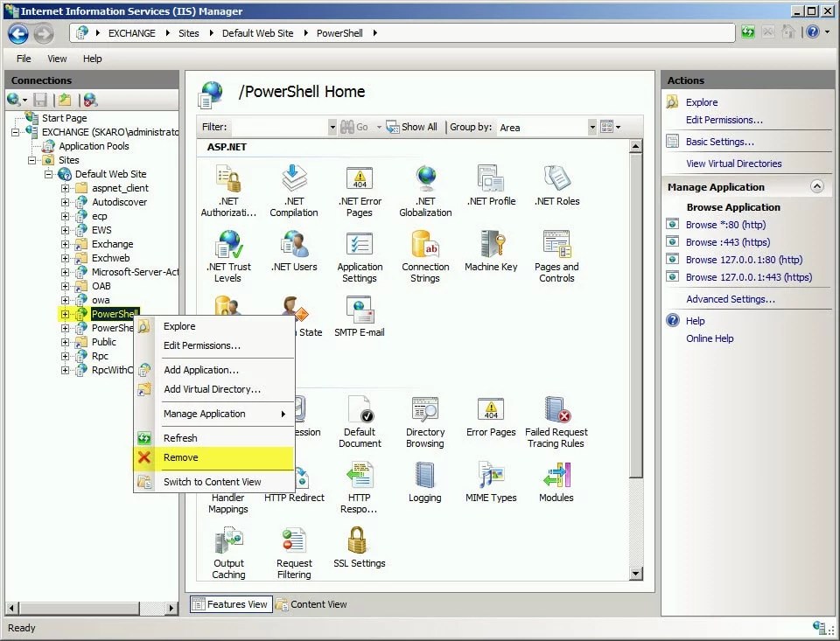Click Online Help link
Image resolution: width=840 pixels, height=641 pixels.
(710, 338)
